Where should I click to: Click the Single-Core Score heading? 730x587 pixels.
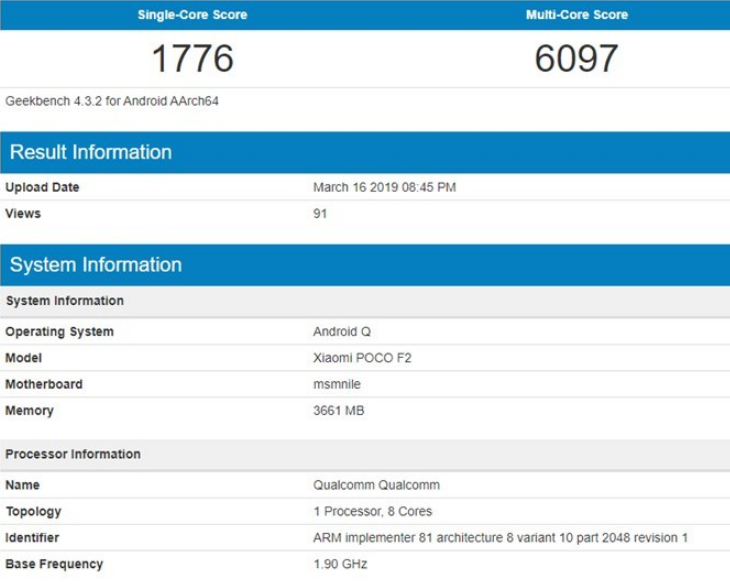[192, 14]
